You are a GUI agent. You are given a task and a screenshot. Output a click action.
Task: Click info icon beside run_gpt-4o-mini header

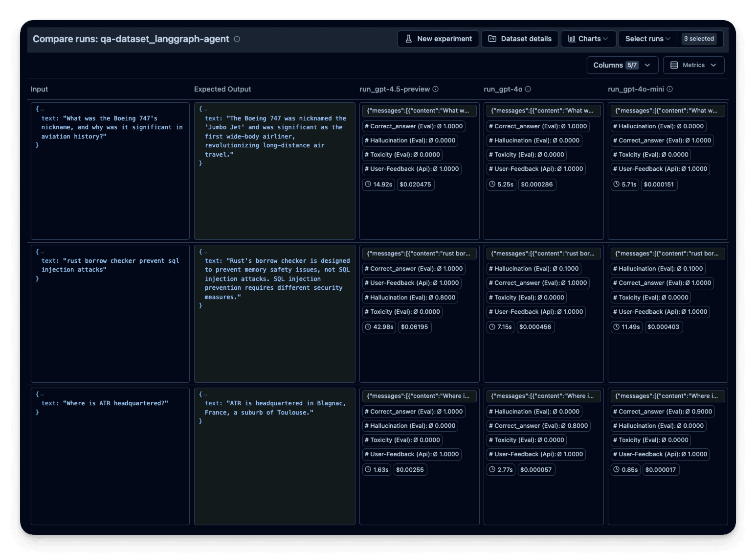point(670,89)
